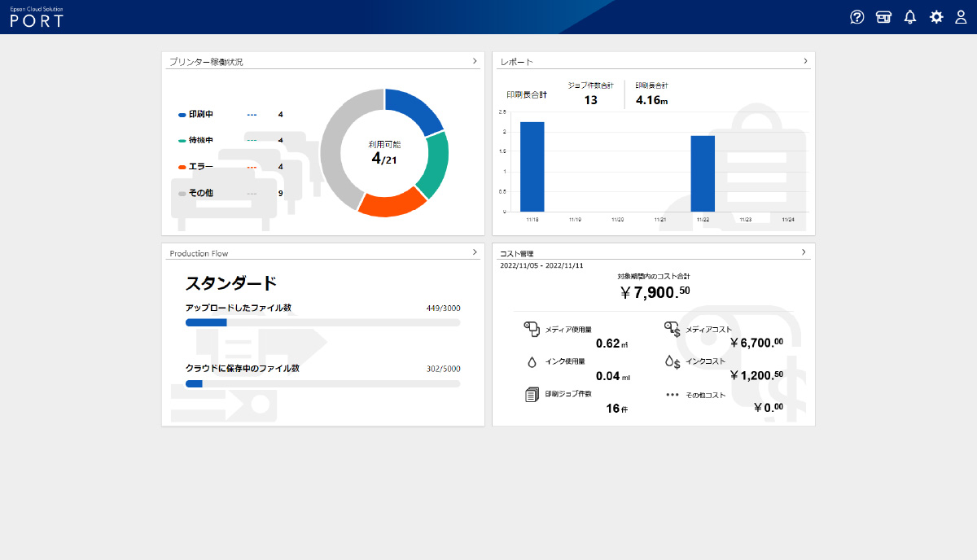Screen dimensions: 977x560
Task: Expand the Production Flow panel chevron
Action: pyautogui.click(x=475, y=252)
